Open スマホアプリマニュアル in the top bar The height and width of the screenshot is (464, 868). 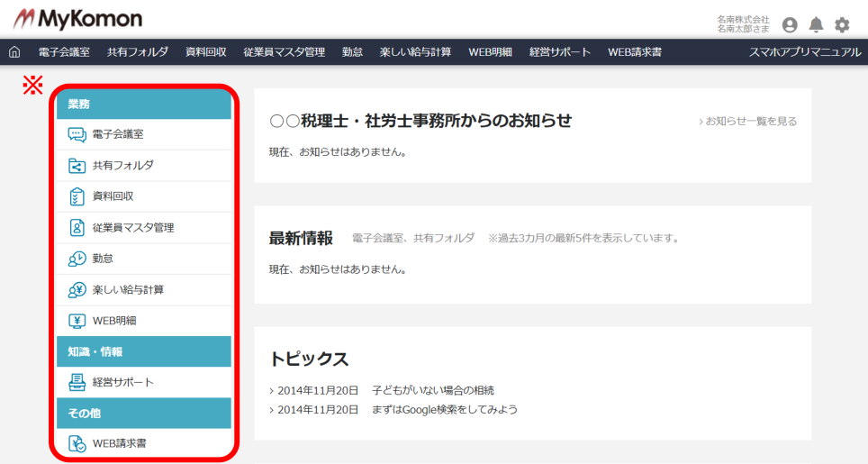pyautogui.click(x=805, y=52)
